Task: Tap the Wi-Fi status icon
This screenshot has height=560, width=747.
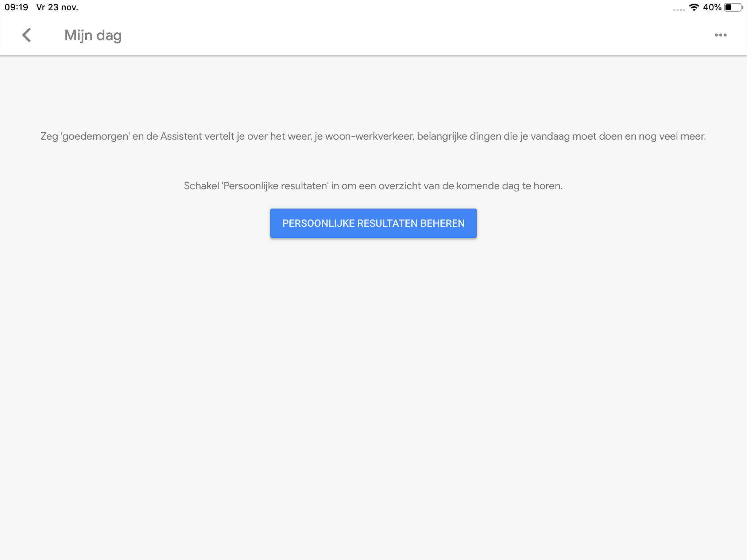Action: [x=694, y=7]
